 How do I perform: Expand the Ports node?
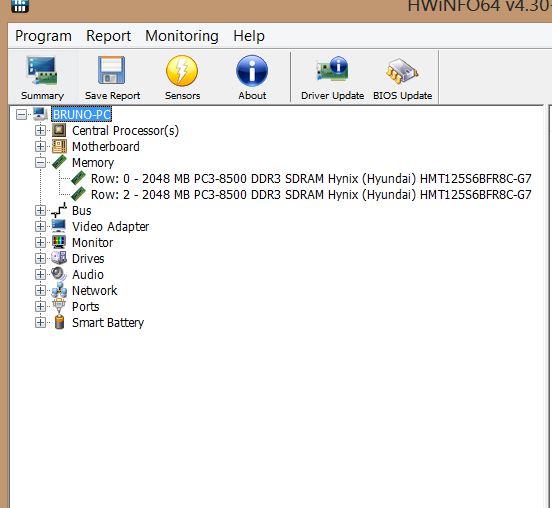(40, 306)
